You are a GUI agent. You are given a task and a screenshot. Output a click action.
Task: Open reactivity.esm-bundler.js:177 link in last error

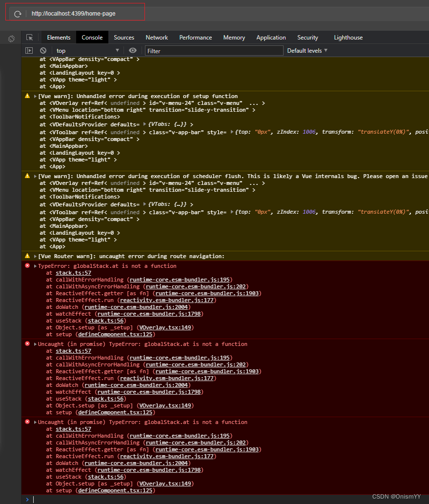[166, 456]
